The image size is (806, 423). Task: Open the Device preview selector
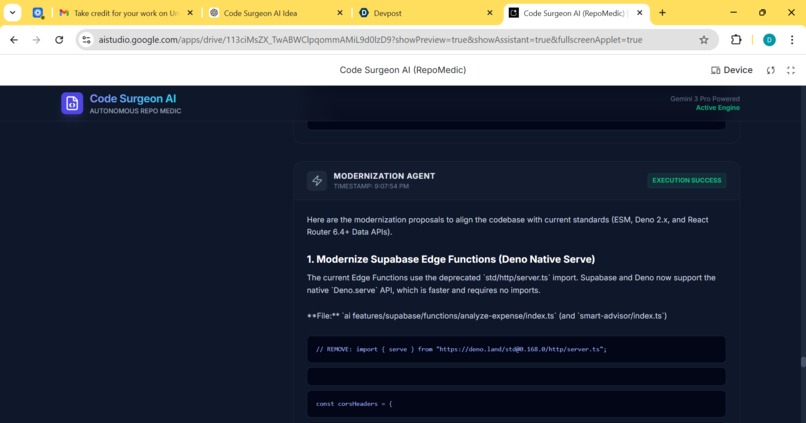(x=731, y=70)
